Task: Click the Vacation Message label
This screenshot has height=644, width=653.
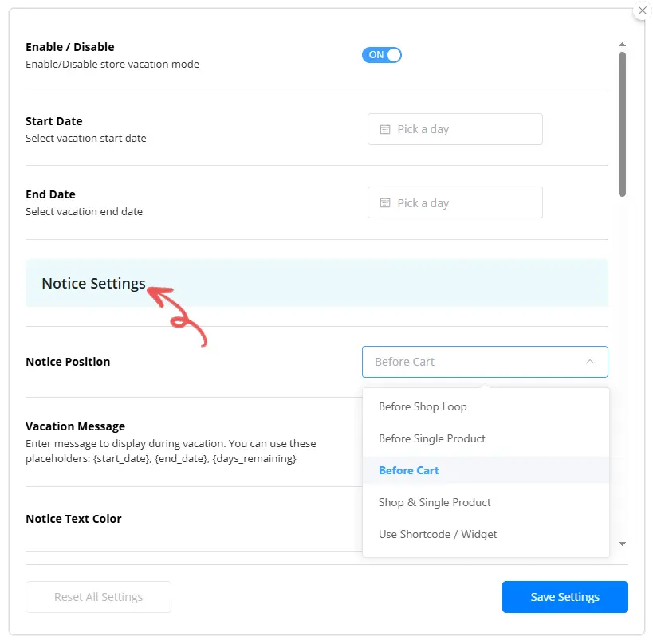Action: coord(75,426)
